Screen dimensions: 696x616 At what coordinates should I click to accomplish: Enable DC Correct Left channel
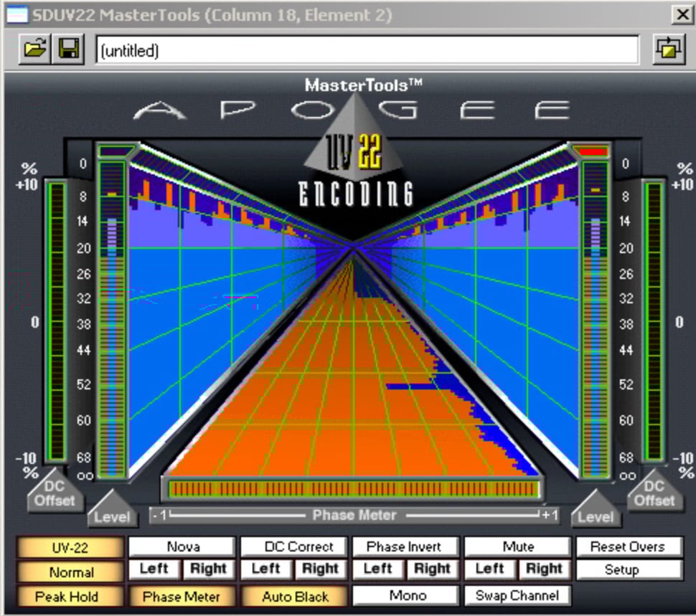tap(266, 569)
